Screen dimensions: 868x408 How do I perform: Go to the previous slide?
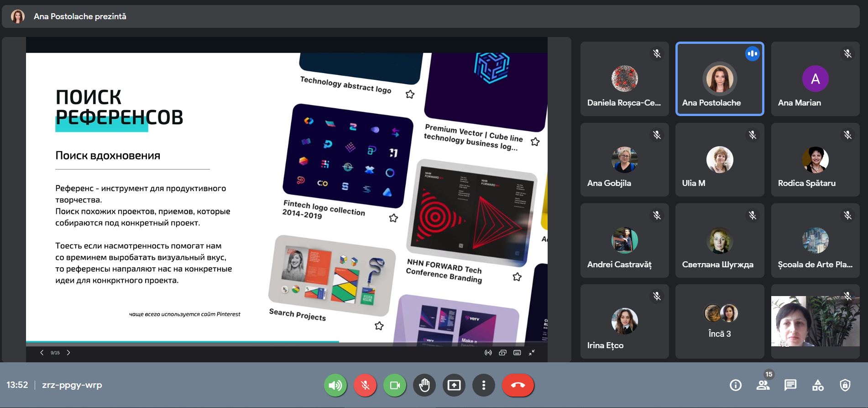[x=42, y=353]
